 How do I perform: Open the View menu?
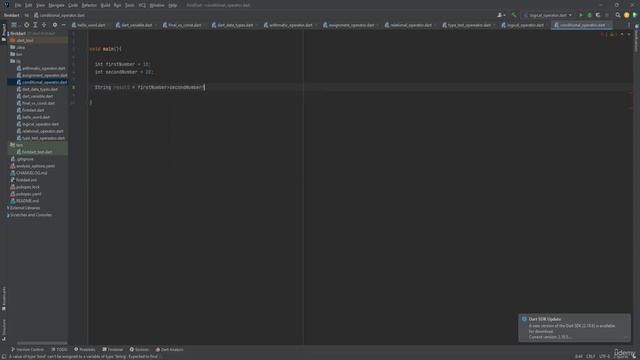[40, 5]
